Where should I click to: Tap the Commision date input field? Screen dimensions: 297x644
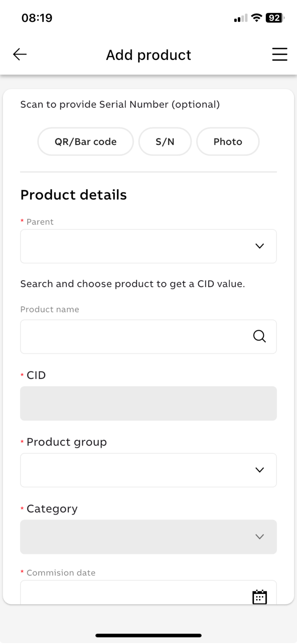pos(148,592)
